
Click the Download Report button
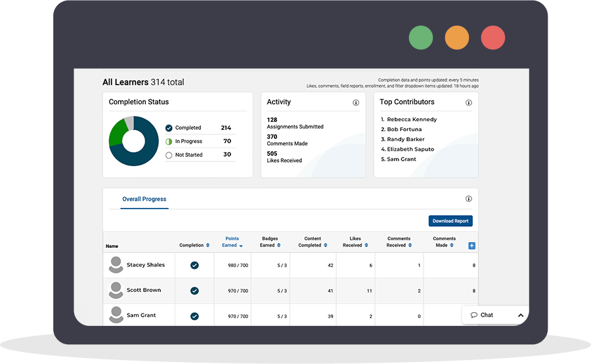[x=450, y=221]
